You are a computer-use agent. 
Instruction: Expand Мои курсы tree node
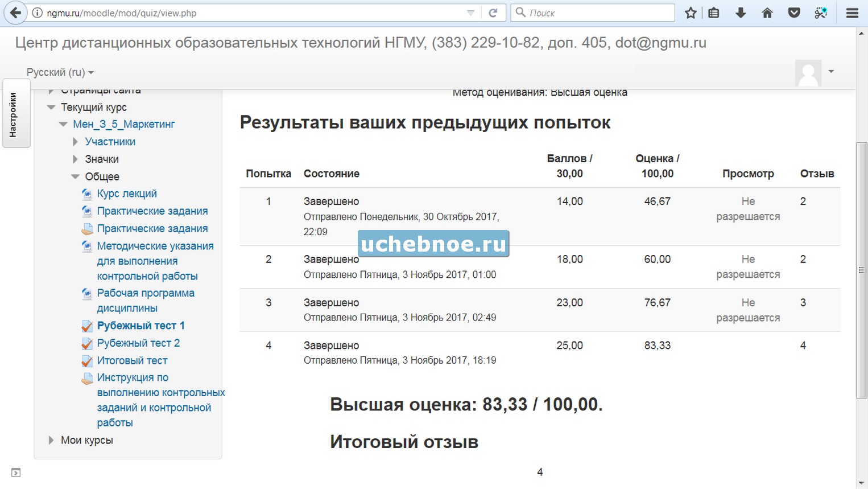tap(51, 440)
